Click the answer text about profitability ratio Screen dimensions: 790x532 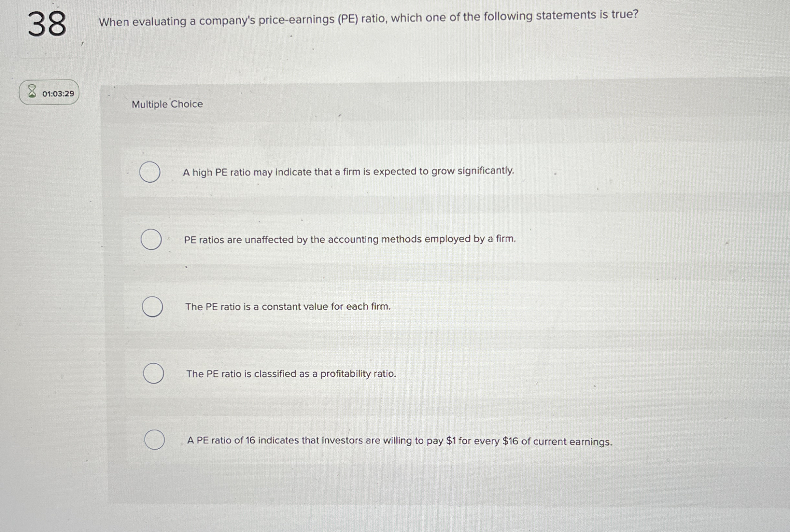pos(291,374)
